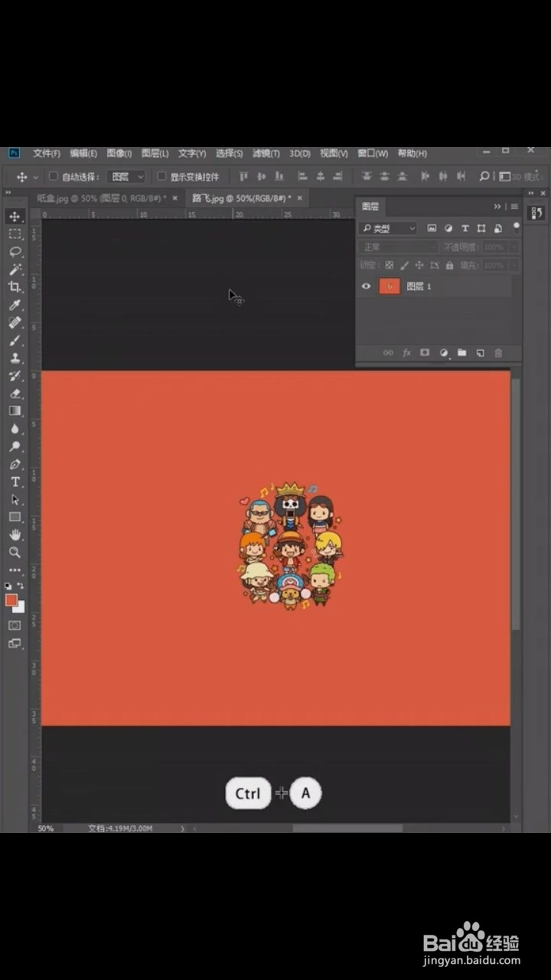Open the 滤镜(T) menu
Viewport: 551px width, 980px height.
point(266,153)
